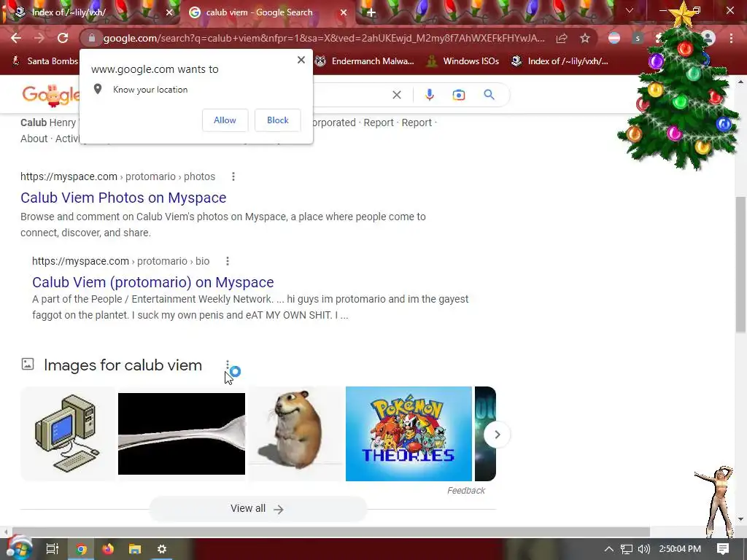
Task: Open Settings gear in the taskbar
Action: point(162,549)
